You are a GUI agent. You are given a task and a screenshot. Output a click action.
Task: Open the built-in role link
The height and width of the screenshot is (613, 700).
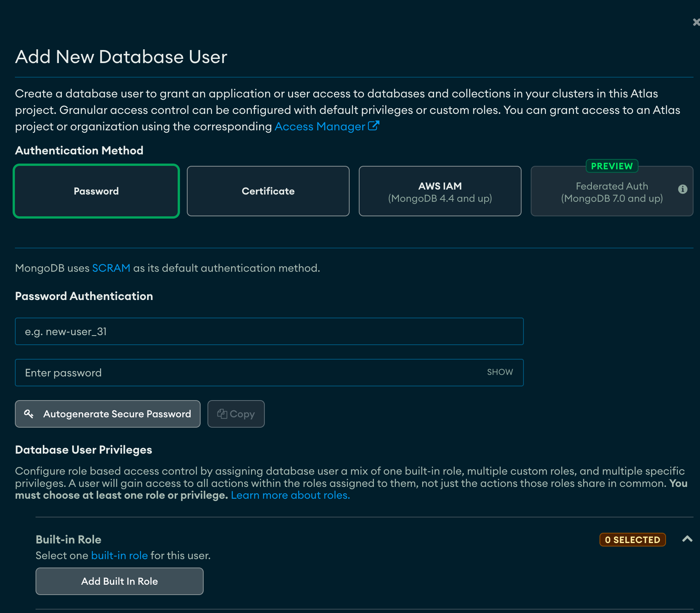(x=120, y=555)
